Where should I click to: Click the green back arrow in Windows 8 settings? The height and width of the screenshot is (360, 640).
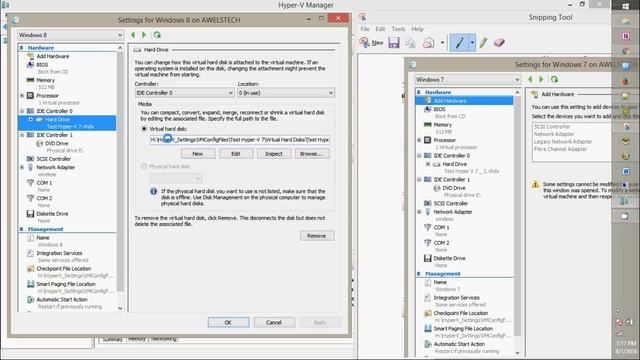(x=133, y=35)
